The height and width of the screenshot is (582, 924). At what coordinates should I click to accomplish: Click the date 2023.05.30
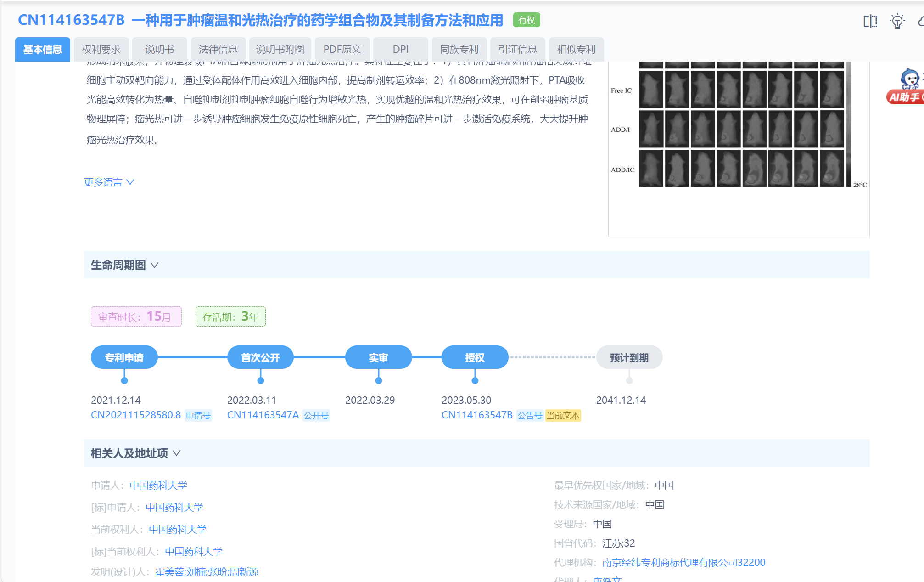466,400
